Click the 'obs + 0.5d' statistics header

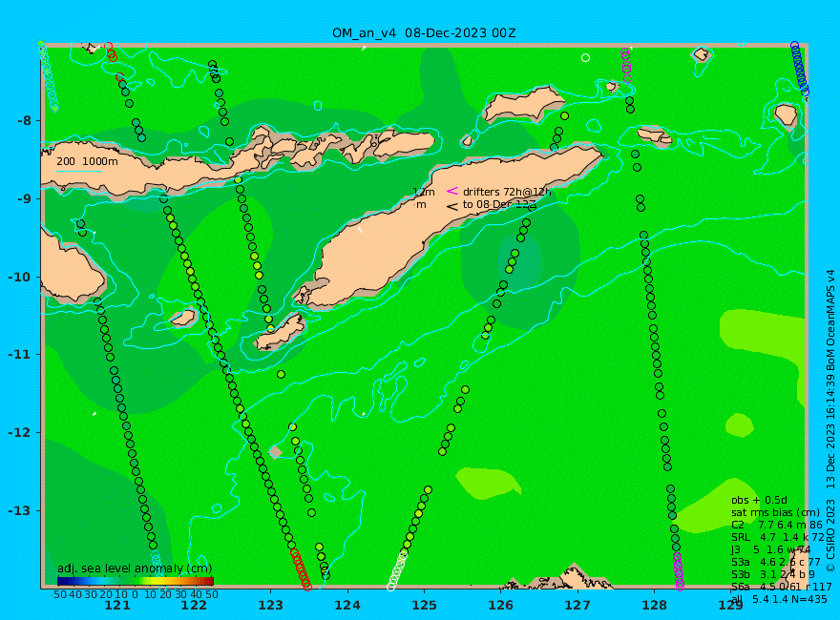pos(759,500)
